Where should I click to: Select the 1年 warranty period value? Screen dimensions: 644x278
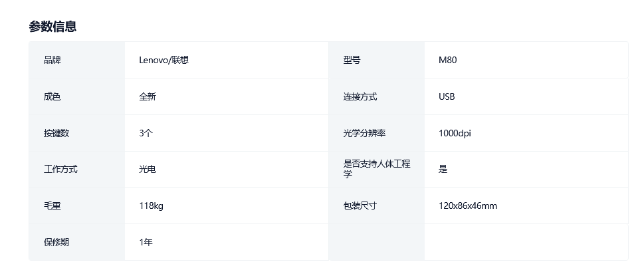(x=146, y=242)
